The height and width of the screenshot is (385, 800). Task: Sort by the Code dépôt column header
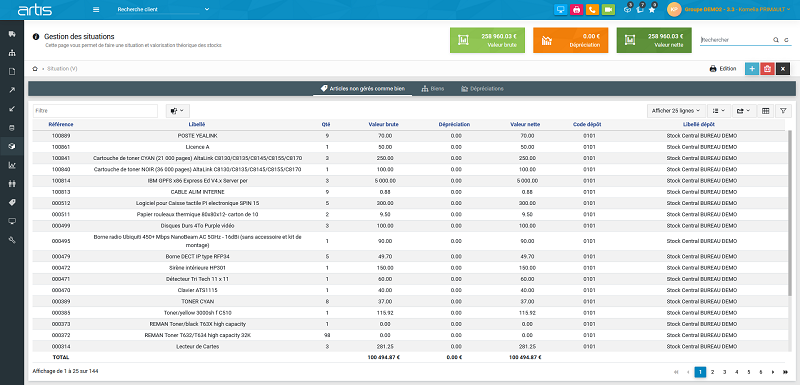[587, 124]
